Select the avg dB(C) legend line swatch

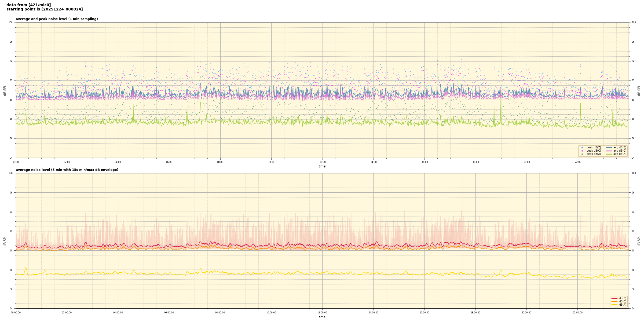[609, 151]
